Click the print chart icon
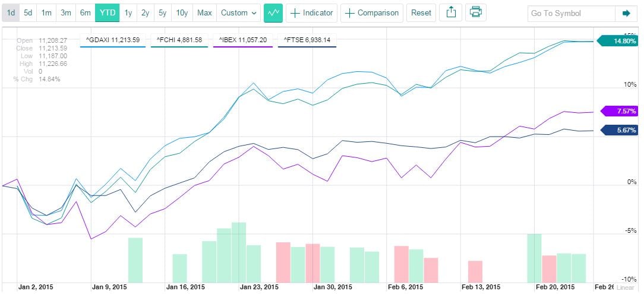644x294 pixels. 475,12
